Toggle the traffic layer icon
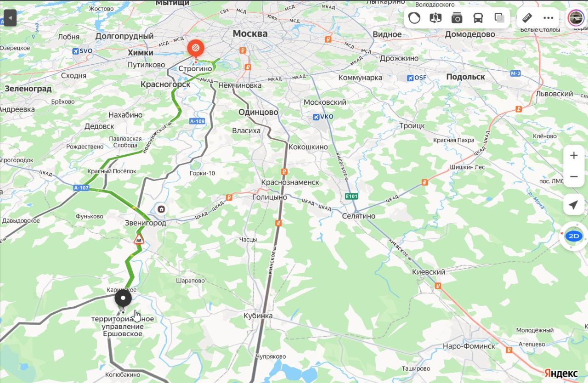The width and height of the screenshot is (588, 383). coord(414,18)
